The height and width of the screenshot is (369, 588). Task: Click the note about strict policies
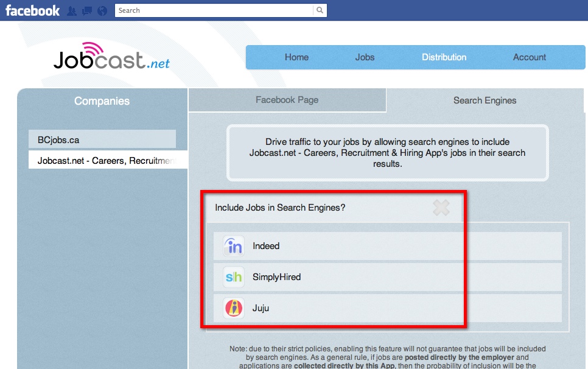coord(387,357)
